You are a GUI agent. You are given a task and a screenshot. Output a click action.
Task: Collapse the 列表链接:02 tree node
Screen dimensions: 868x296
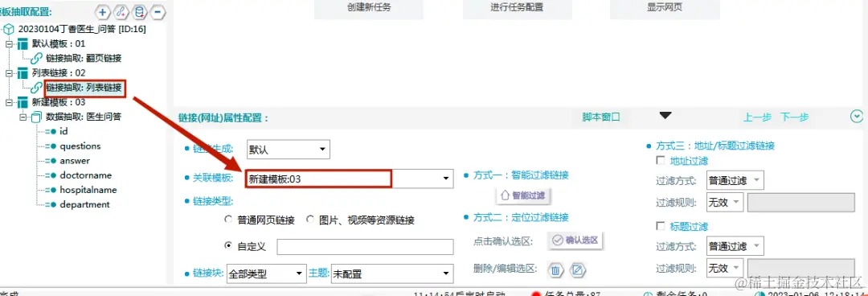tap(8, 73)
